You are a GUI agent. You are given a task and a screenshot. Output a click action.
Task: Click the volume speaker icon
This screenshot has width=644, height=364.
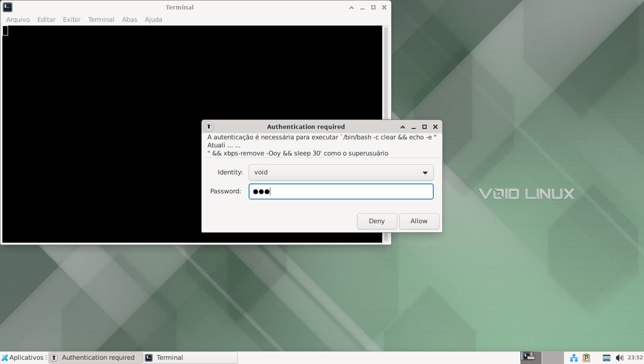coord(619,358)
